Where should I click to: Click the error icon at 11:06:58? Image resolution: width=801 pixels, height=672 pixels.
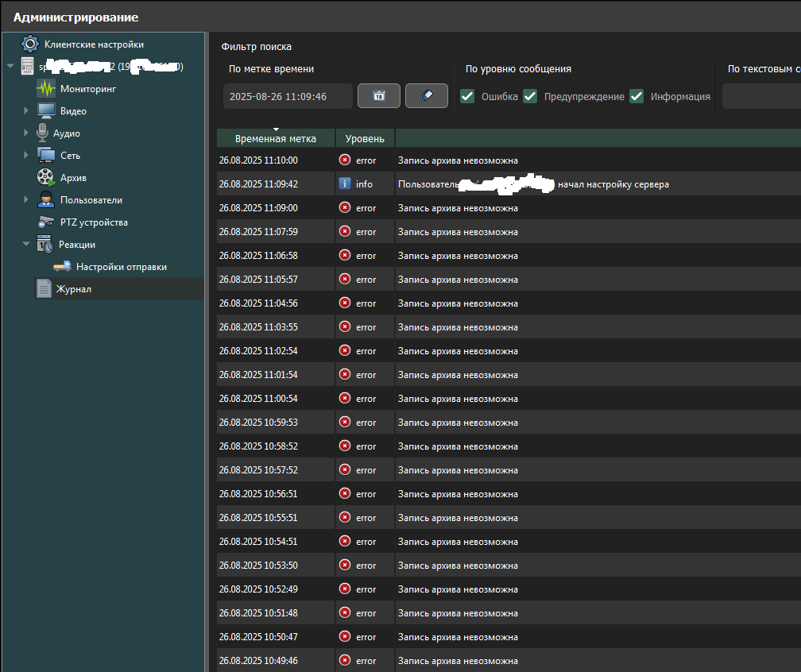pos(345,255)
